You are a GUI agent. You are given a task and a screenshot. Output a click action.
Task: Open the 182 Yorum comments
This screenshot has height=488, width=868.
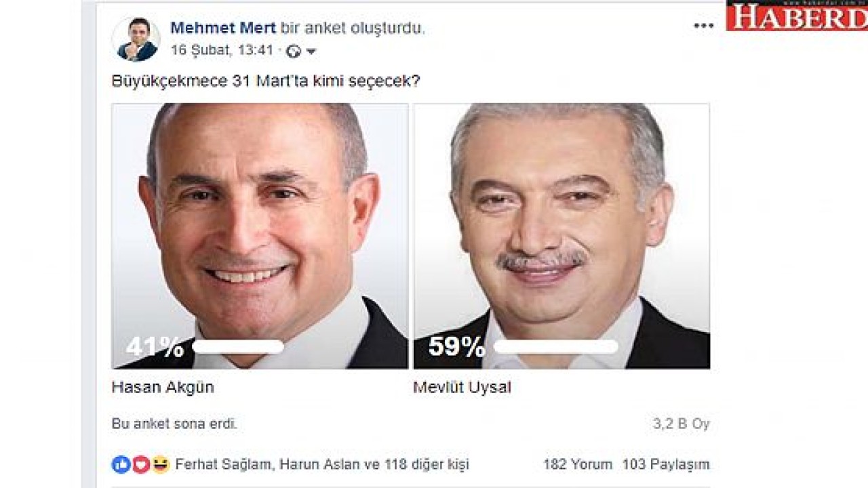pyautogui.click(x=577, y=465)
